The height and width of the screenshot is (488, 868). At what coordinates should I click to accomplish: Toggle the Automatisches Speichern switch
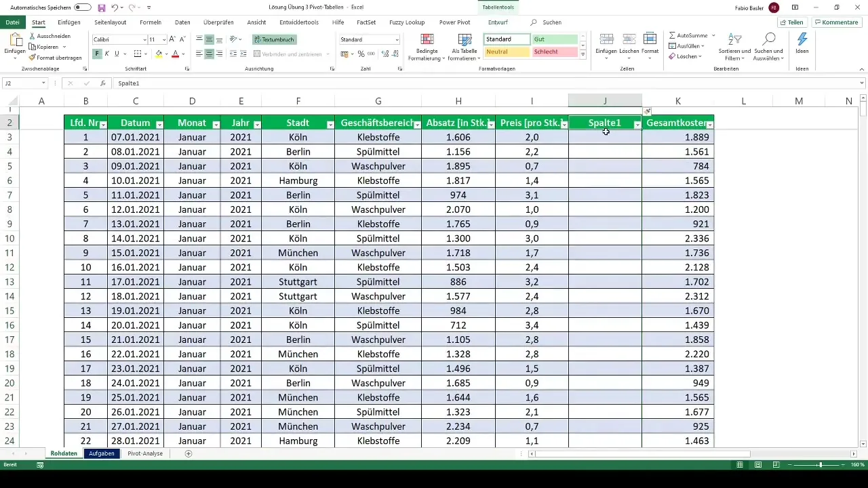pyautogui.click(x=83, y=7)
